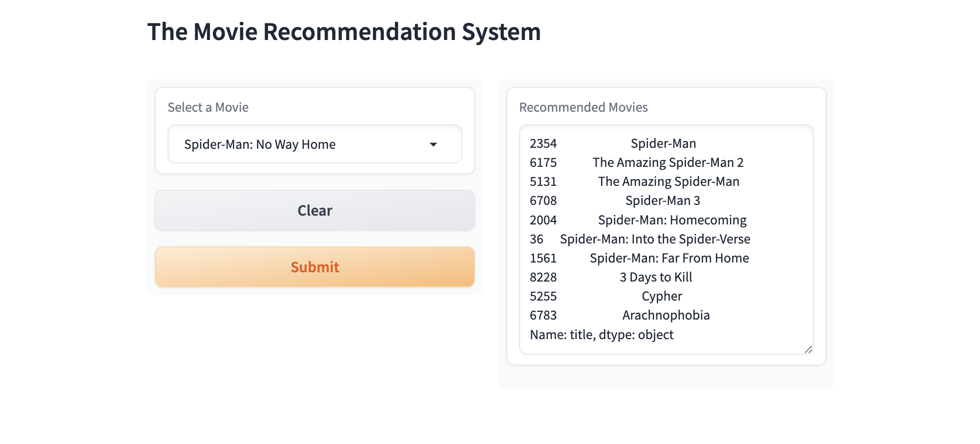The height and width of the screenshot is (444, 980).
Task: Click the Clear button
Action: [x=315, y=210]
